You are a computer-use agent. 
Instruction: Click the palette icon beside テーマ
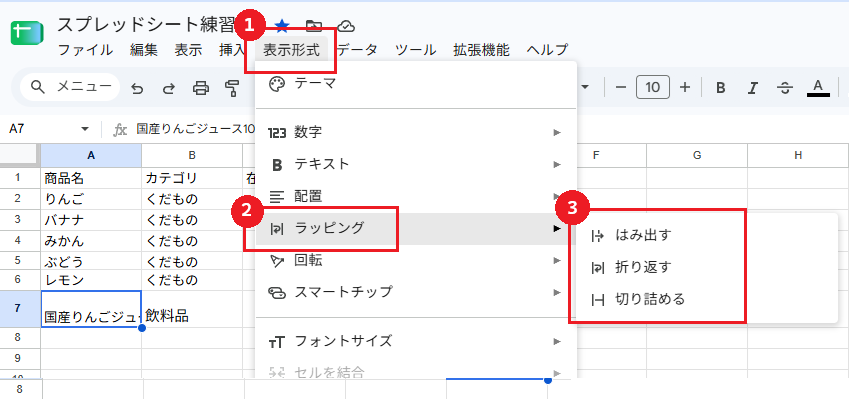click(276, 84)
